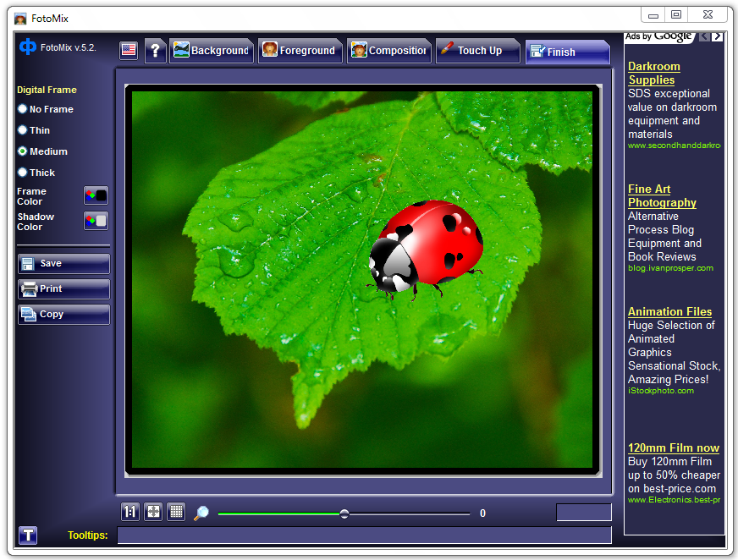
Task: Select the No Frame option
Action: pyautogui.click(x=46, y=109)
